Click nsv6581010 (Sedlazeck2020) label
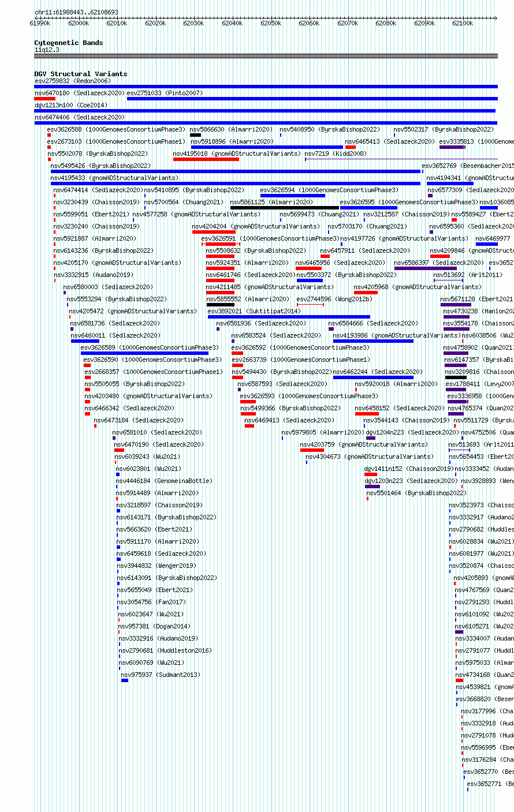514x812 pixels. coord(157,432)
